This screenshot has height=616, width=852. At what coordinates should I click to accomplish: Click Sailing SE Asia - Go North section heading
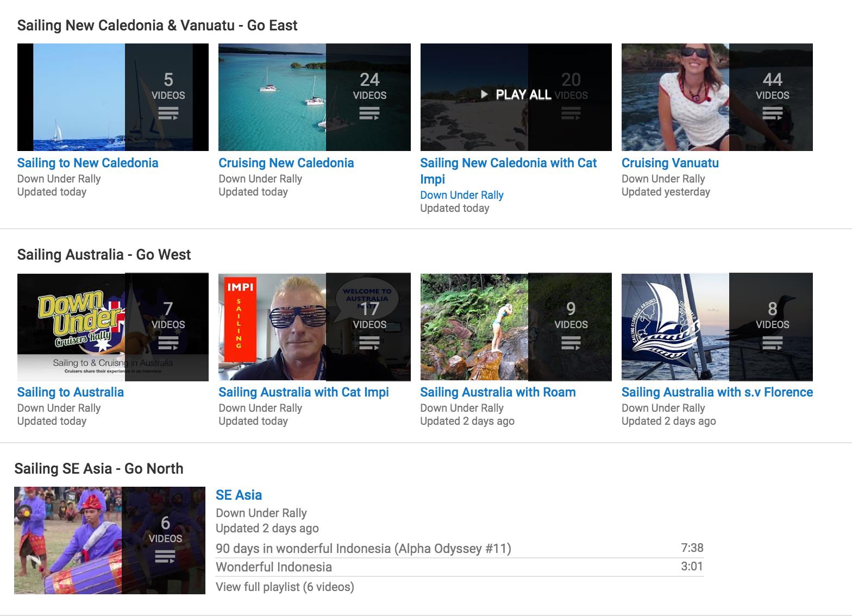pos(99,469)
